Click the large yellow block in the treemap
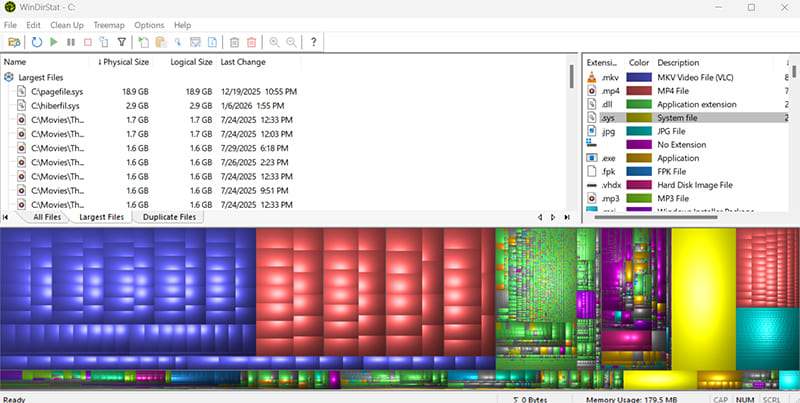Viewport: 800px width, 403px height. [704, 299]
